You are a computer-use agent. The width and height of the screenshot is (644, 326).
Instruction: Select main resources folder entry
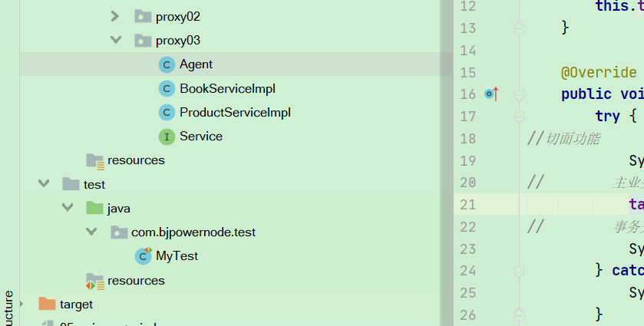125,160
